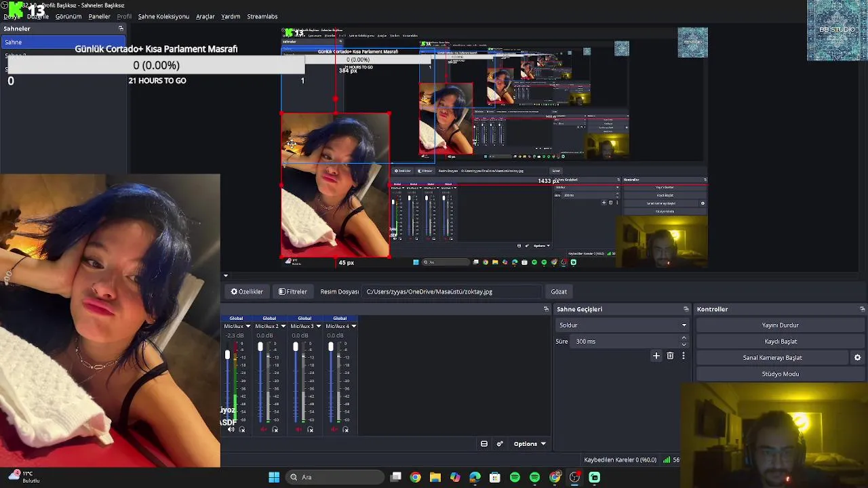Adjust the Mic/Aux 3 volume fader
The width and height of the screenshot is (868, 488).
click(295, 346)
